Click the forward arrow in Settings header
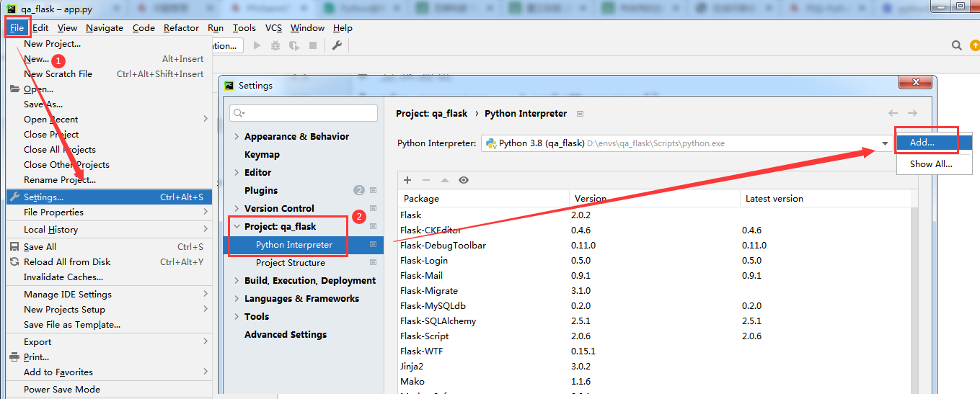 (x=912, y=113)
